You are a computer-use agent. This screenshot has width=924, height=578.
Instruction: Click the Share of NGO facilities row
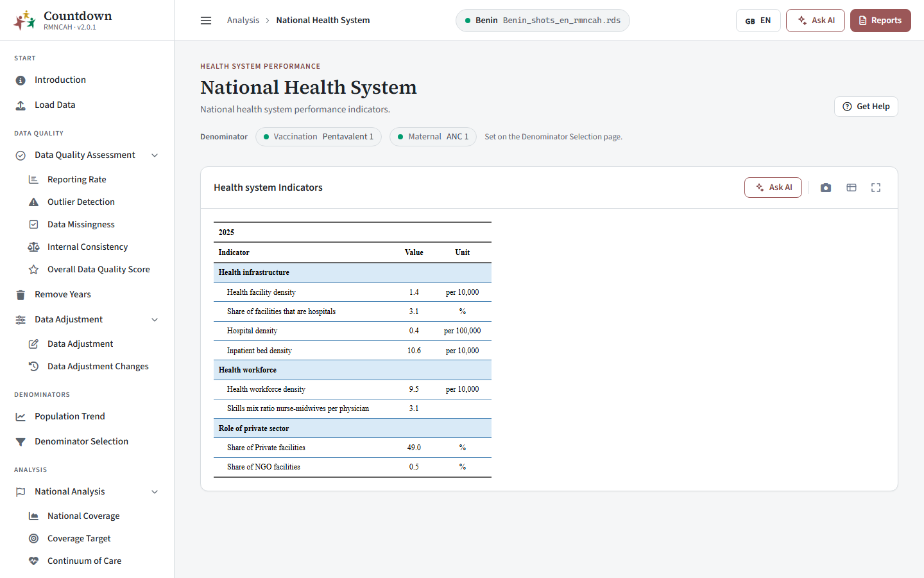(352, 467)
